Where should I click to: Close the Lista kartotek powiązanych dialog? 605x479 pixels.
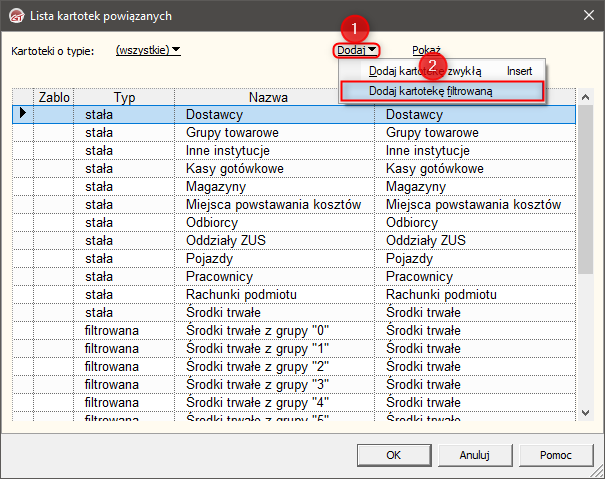coord(589,15)
